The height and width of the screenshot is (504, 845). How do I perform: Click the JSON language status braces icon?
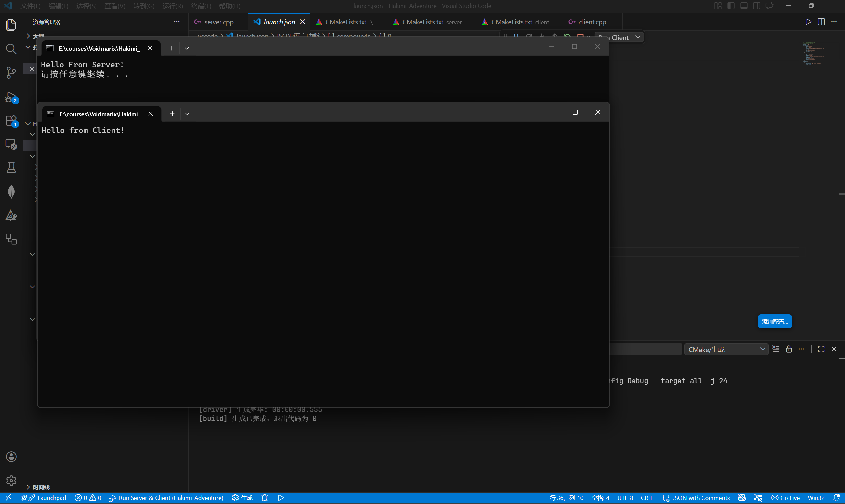pos(666,498)
